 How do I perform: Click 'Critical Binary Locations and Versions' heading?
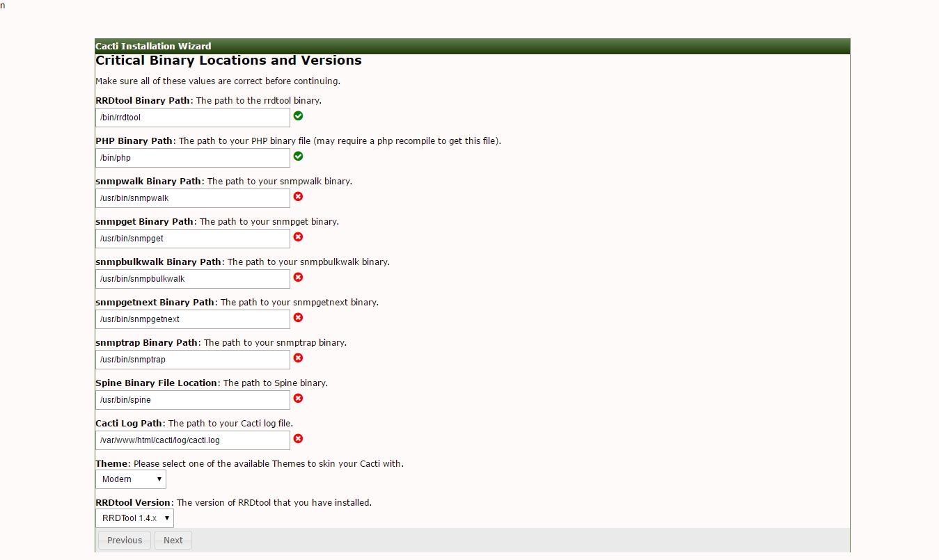[228, 61]
